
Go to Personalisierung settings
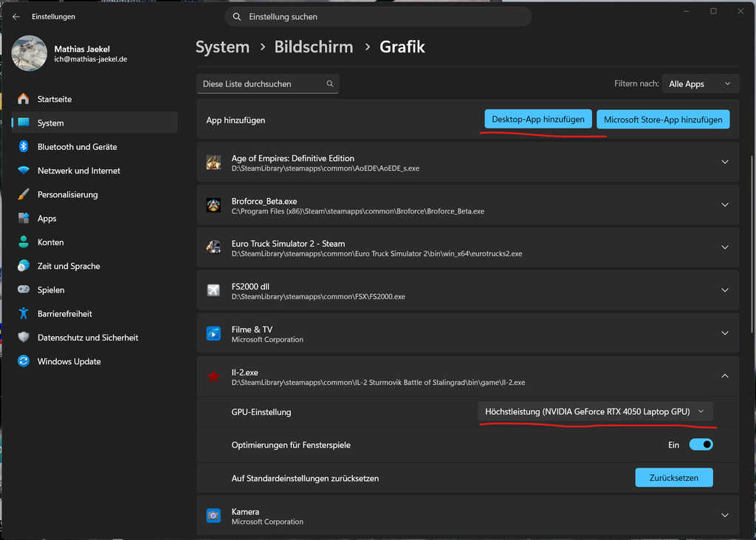(94, 194)
